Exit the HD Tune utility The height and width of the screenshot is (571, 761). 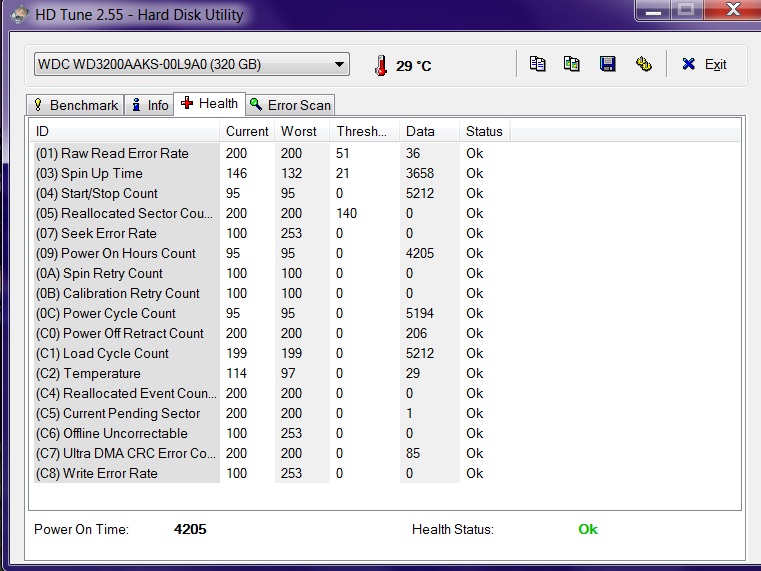[x=704, y=64]
